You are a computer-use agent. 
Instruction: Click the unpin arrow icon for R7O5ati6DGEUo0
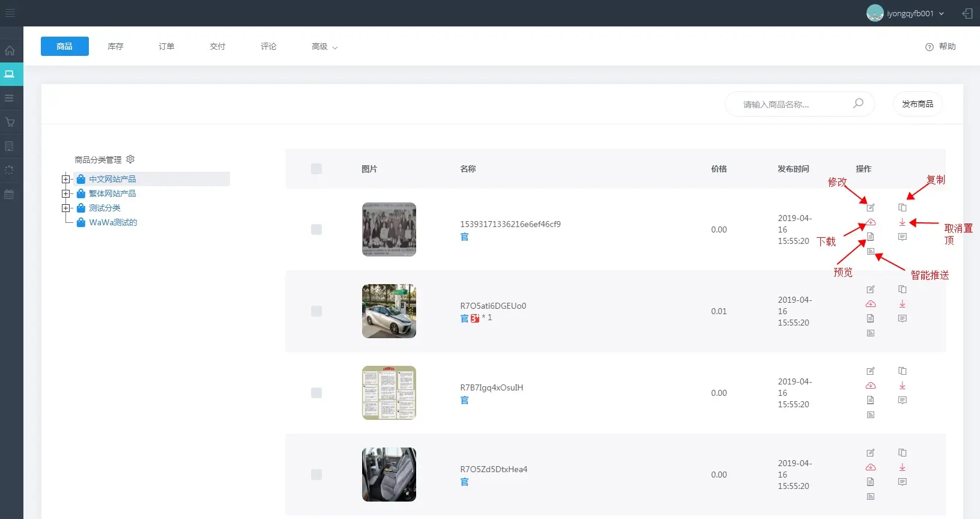(902, 304)
